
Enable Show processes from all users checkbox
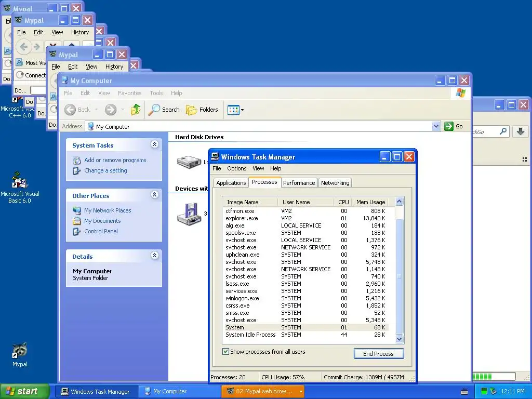pyautogui.click(x=225, y=352)
